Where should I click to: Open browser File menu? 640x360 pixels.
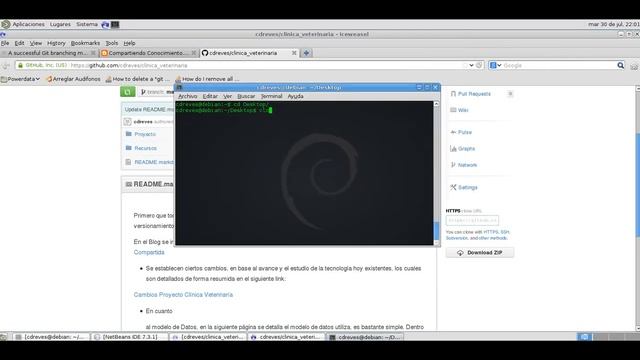pyautogui.click(x=5, y=43)
